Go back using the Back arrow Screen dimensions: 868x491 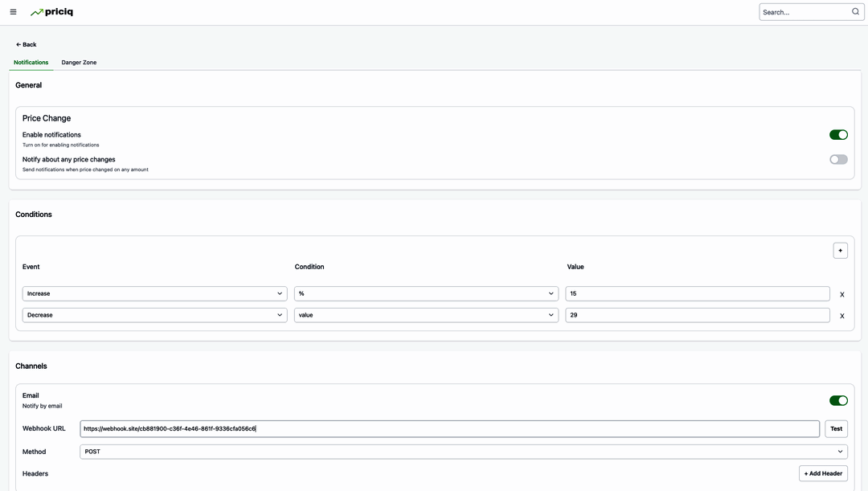click(x=27, y=45)
